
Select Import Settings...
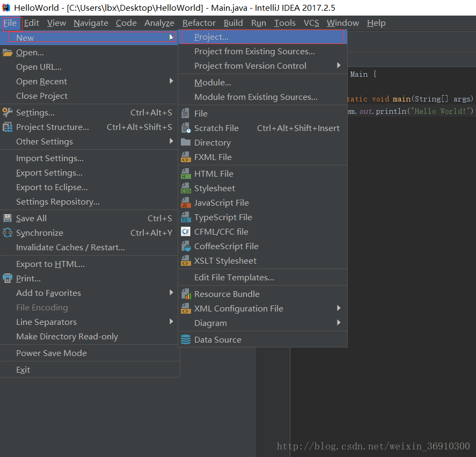(89, 158)
